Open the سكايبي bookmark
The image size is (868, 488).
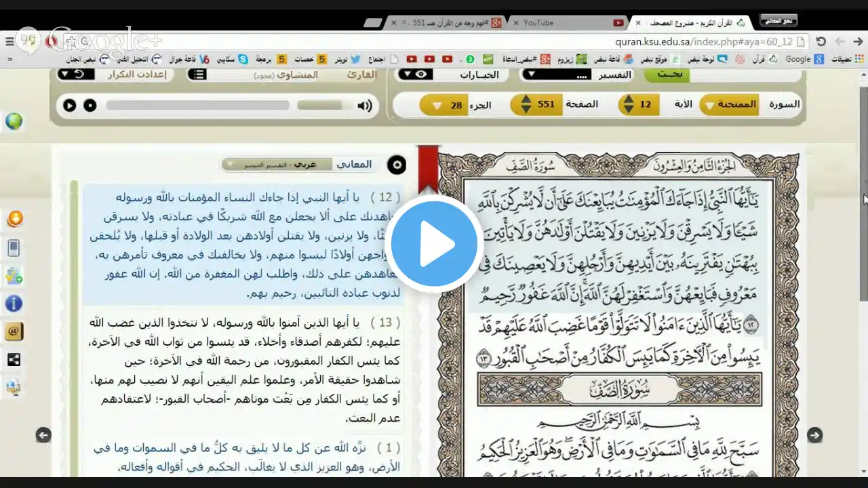pyautogui.click(x=233, y=59)
